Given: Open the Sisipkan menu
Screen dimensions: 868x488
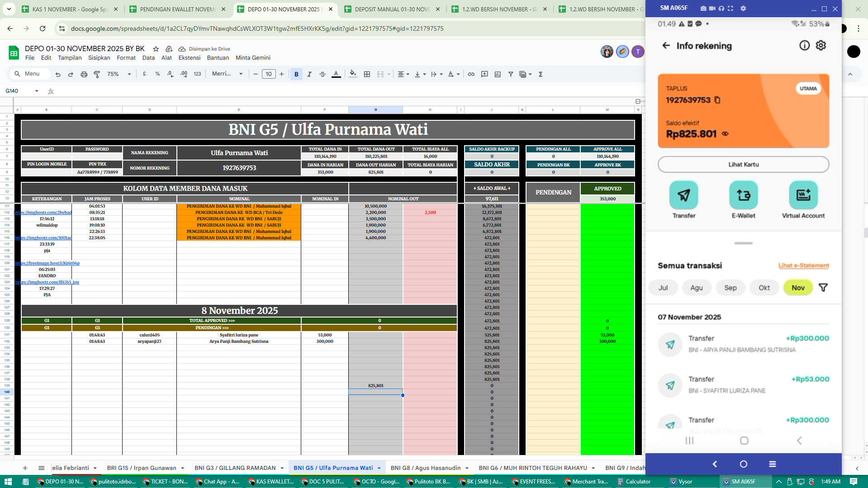Looking at the screenshot, I should (99, 58).
